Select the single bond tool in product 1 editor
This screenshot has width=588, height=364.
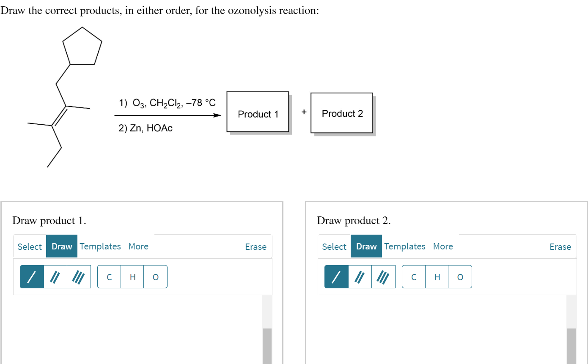(31, 276)
